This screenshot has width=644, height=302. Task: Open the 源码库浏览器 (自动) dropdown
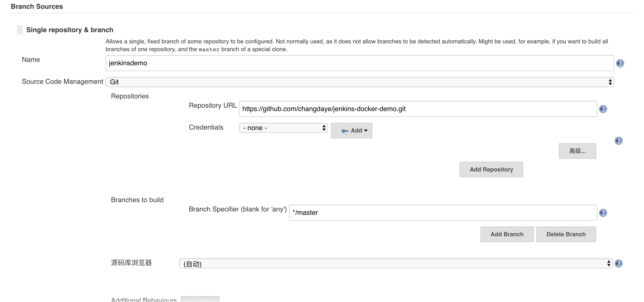coord(396,264)
